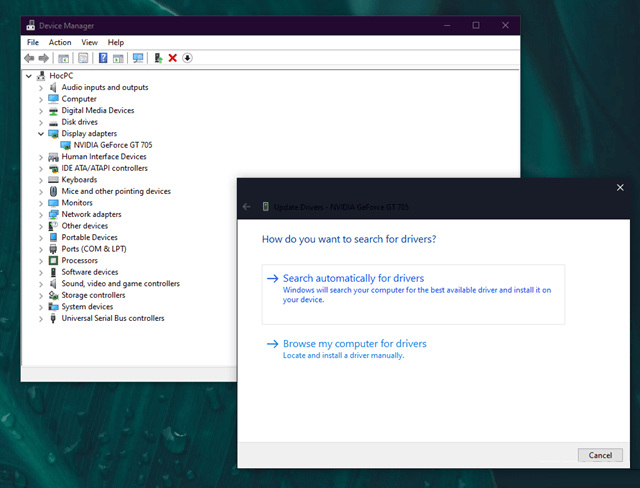Expand the Sound, video and game controllers category
This screenshot has height=488, width=640.
(41, 284)
